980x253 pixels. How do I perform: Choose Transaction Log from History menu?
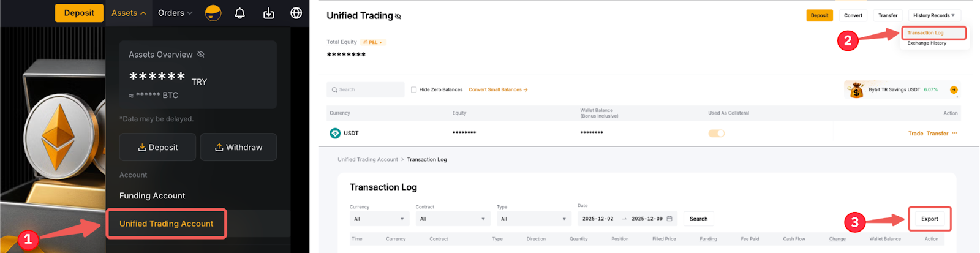point(925,32)
